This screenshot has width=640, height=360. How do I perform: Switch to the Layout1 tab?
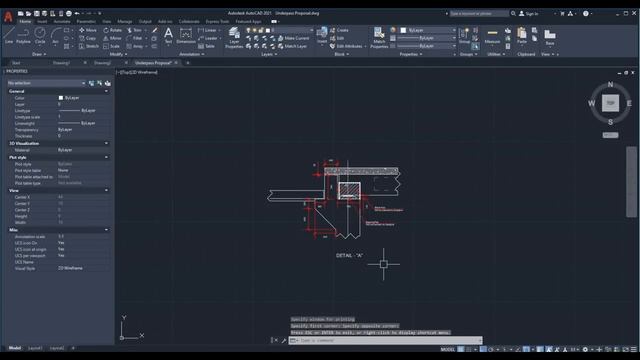pyautogui.click(x=35, y=348)
